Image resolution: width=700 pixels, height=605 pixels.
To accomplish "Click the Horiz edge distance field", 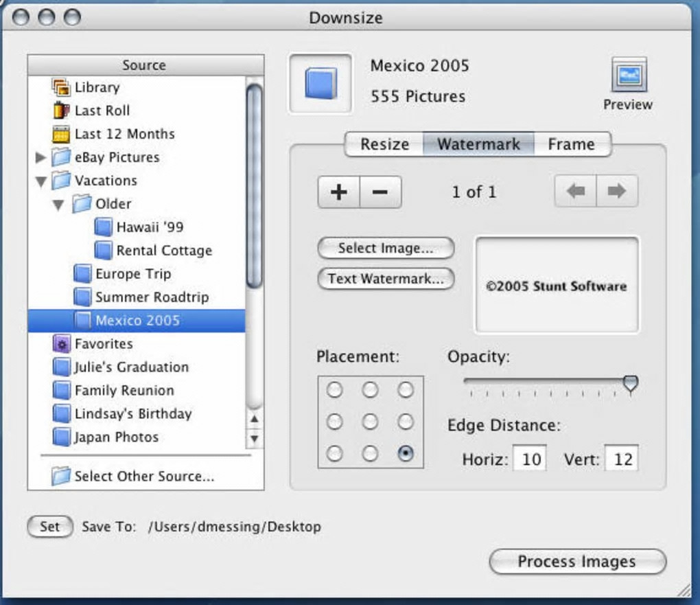I will [530, 459].
